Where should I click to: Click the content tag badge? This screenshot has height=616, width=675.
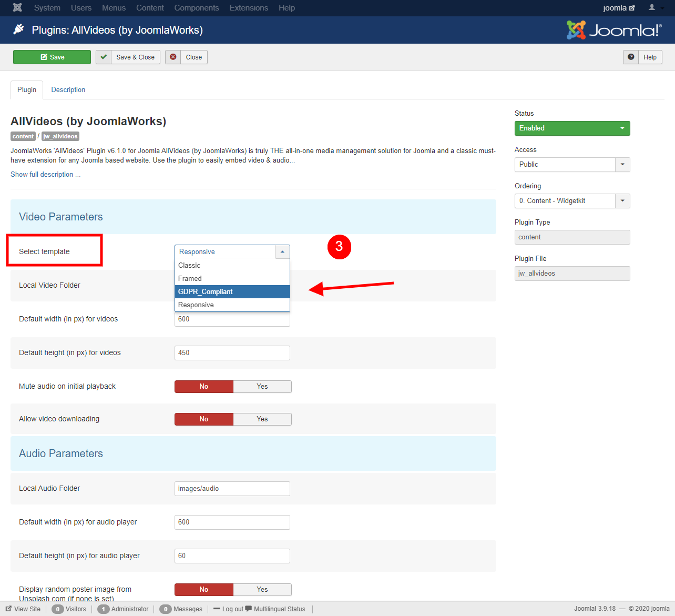point(23,136)
